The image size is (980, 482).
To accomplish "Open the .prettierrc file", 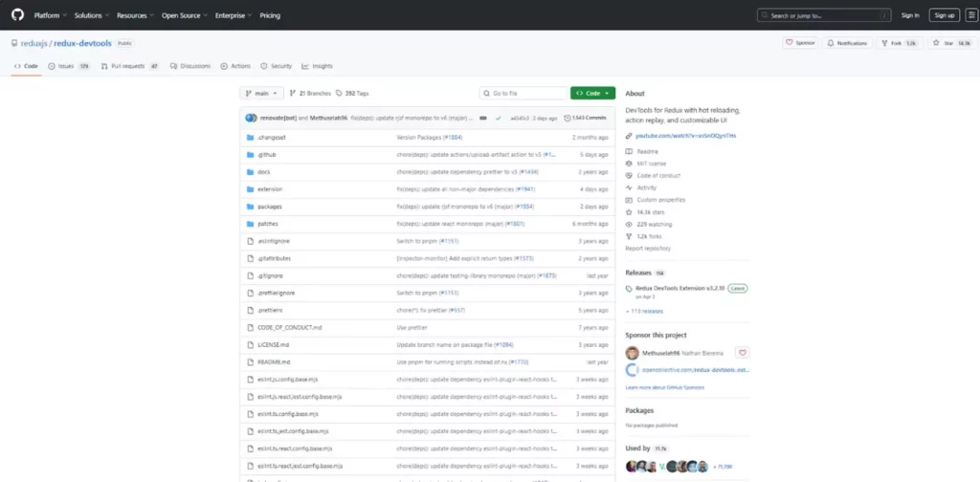I will tap(271, 310).
